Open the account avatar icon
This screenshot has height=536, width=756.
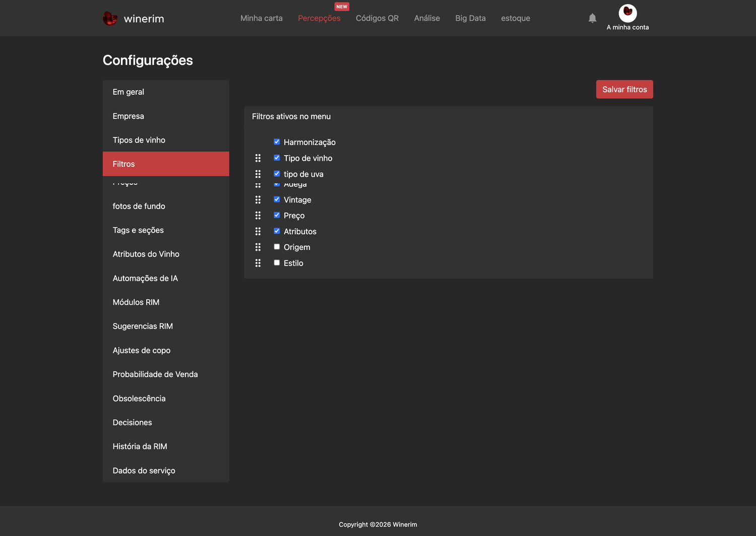[627, 13]
